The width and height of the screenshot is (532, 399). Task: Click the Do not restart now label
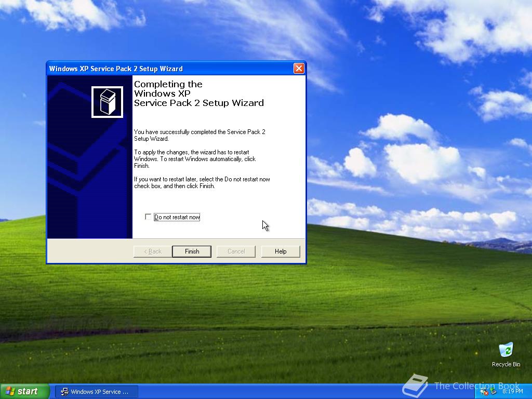tap(177, 217)
